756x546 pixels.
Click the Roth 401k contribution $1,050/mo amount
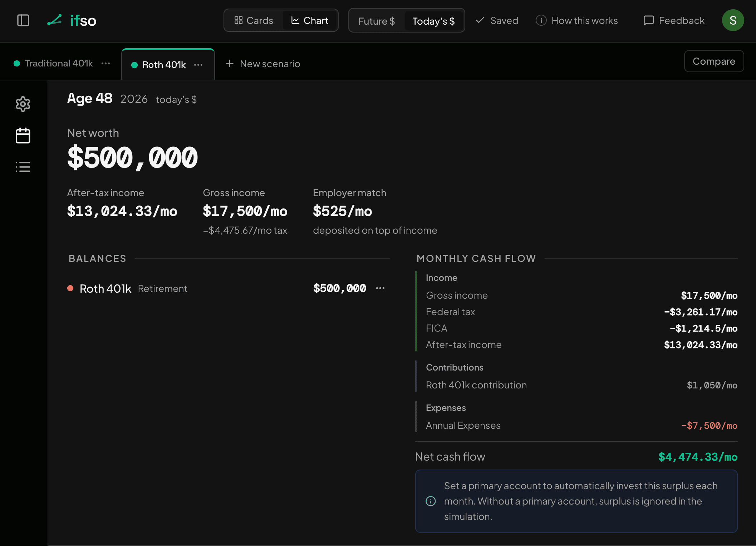tap(712, 385)
